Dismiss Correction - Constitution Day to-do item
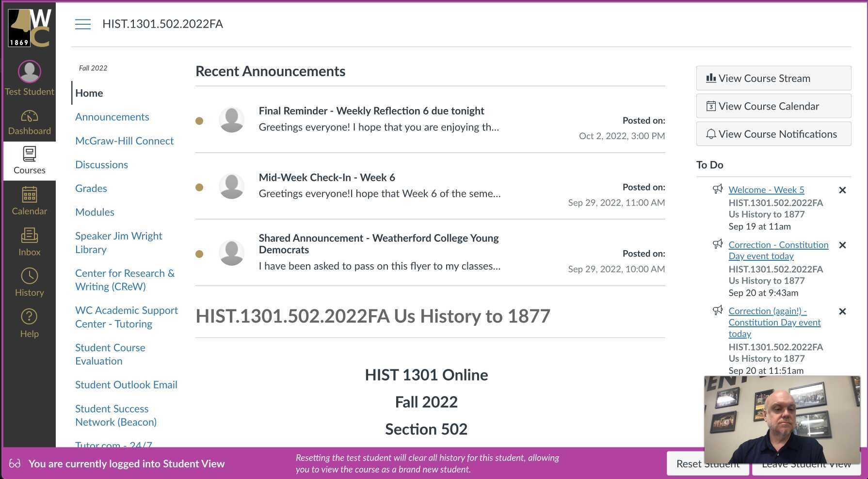Viewport: 868px width, 479px height. pyautogui.click(x=842, y=245)
